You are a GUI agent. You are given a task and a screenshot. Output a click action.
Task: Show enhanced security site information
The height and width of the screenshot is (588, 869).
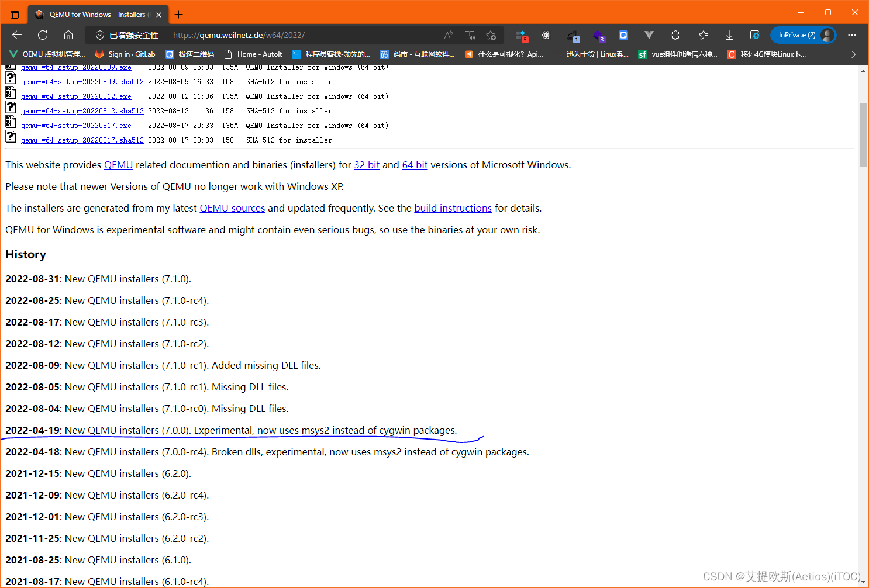coord(127,35)
